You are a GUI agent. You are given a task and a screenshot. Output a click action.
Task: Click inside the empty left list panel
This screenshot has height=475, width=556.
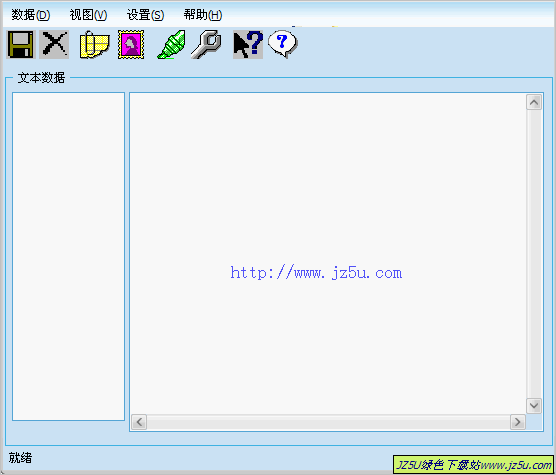(68, 256)
